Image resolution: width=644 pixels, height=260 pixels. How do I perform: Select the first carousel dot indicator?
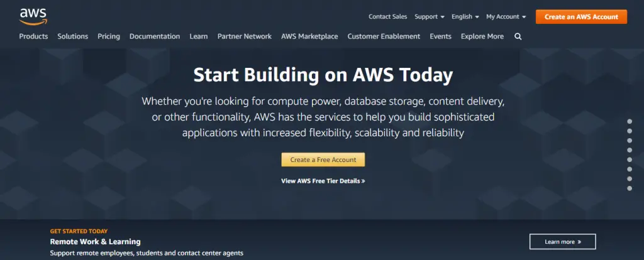[x=630, y=121]
